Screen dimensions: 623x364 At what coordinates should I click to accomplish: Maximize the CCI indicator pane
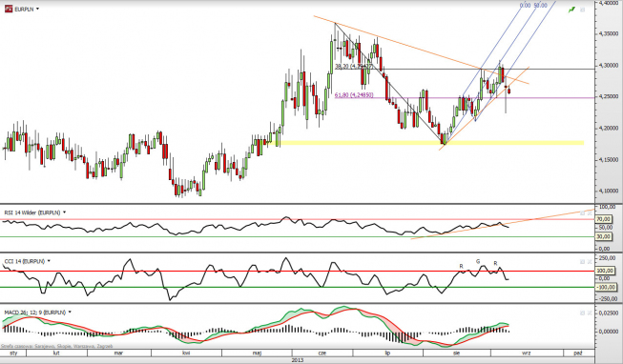(x=583, y=262)
